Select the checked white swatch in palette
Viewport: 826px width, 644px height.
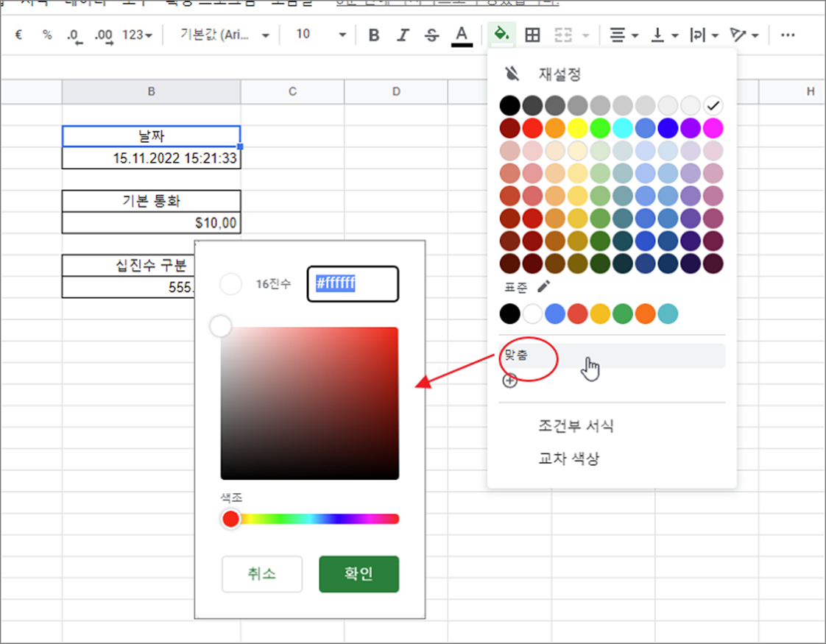pyautogui.click(x=713, y=105)
